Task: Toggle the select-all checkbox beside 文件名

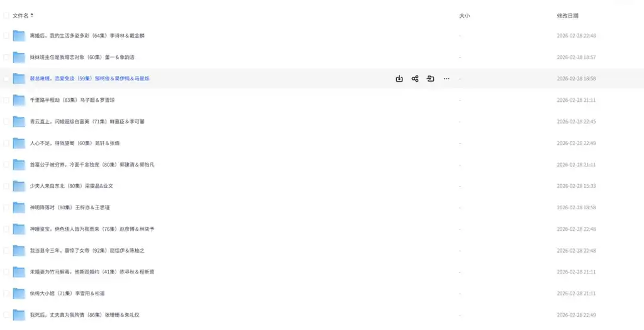Action: (6, 16)
